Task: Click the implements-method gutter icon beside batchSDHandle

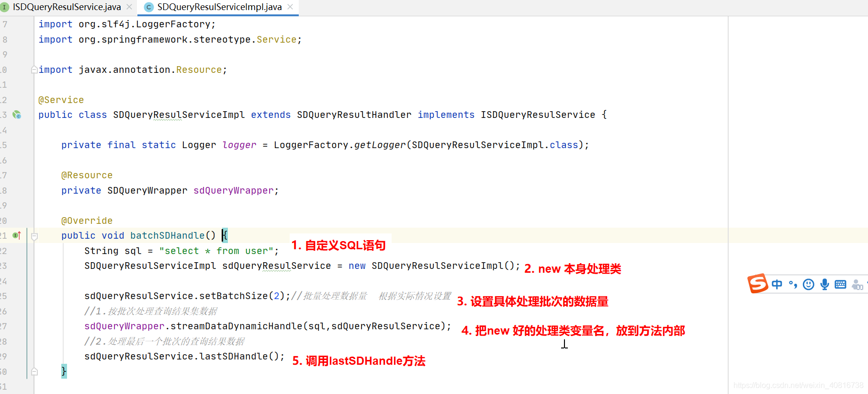Action: click(17, 235)
